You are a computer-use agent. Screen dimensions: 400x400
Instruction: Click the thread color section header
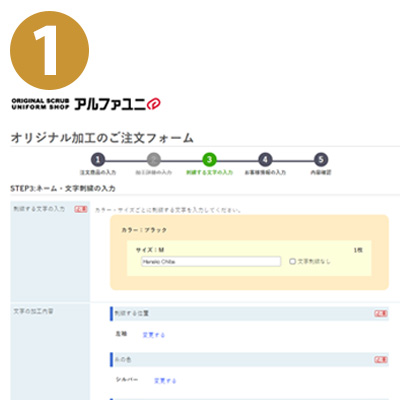tap(249, 360)
